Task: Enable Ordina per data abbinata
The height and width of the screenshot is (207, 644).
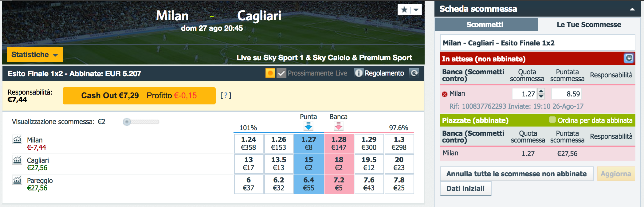Action: (552, 119)
